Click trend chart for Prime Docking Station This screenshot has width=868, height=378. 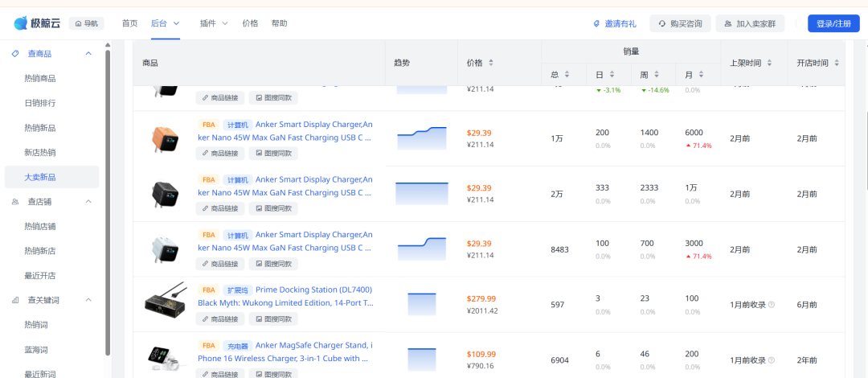click(422, 304)
